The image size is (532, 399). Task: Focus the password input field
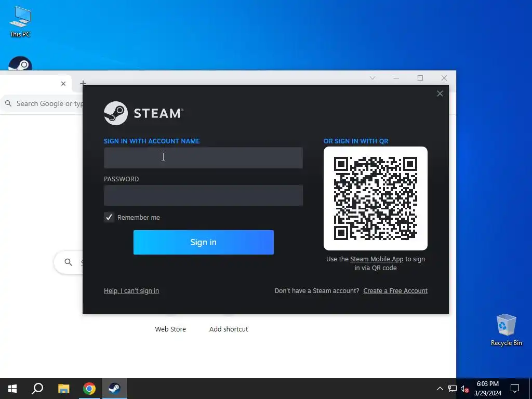(203, 195)
